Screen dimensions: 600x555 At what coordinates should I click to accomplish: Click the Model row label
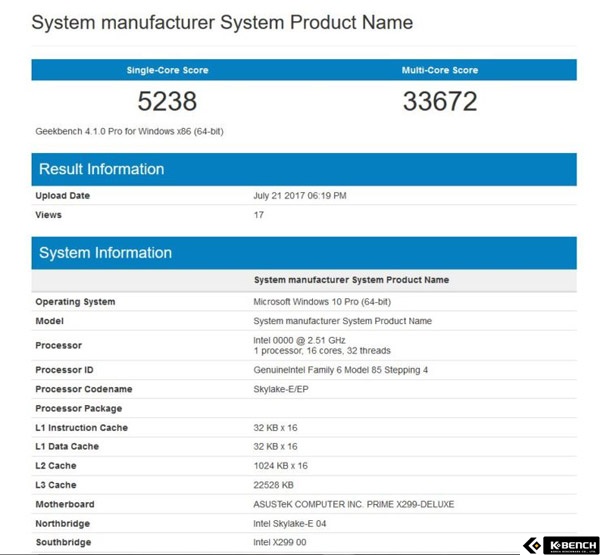[x=49, y=321]
